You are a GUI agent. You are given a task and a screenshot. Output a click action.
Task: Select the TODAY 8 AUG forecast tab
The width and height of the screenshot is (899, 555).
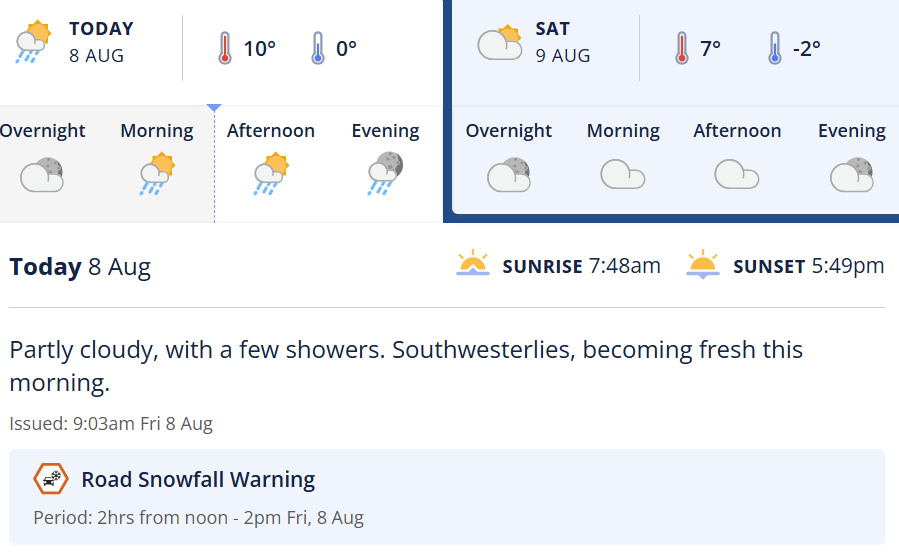pos(100,42)
